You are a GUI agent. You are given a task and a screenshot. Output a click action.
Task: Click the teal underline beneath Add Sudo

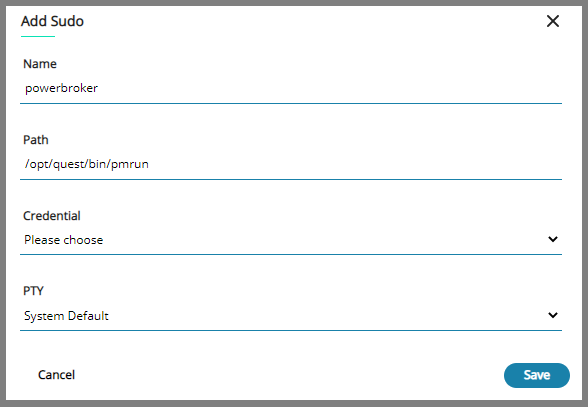point(38,36)
